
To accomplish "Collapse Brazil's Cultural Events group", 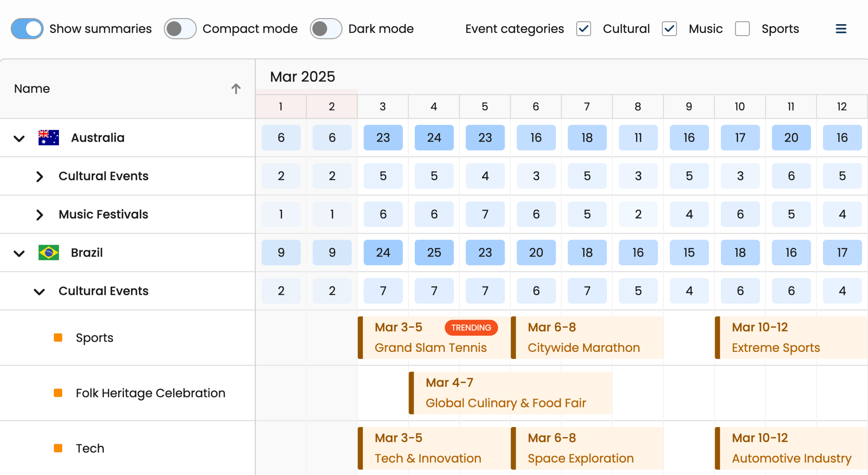I will pyautogui.click(x=40, y=291).
